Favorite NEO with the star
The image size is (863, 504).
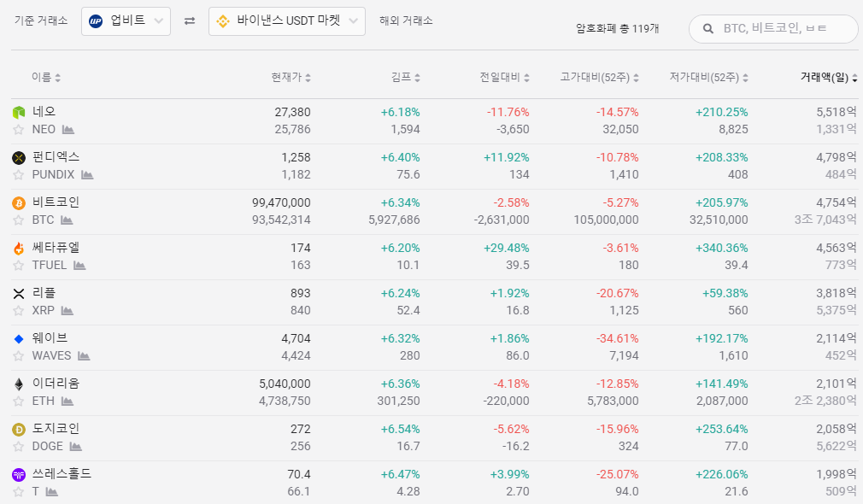click(x=18, y=130)
